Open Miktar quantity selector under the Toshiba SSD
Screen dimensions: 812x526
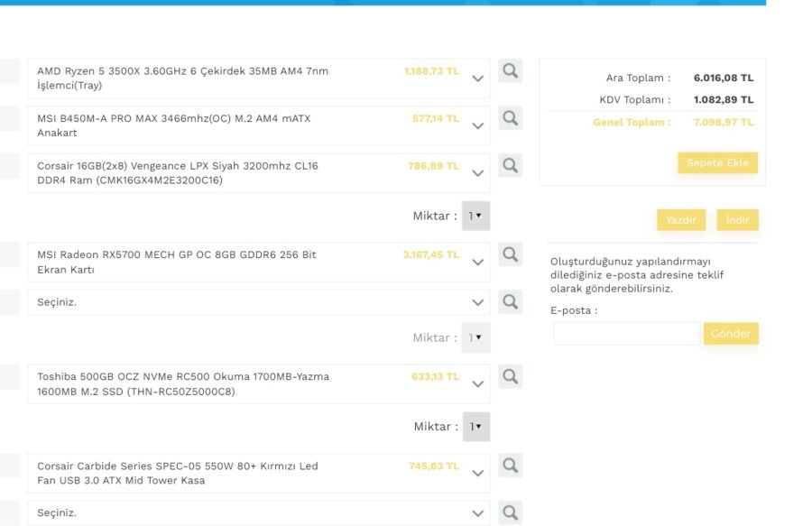coord(476,427)
